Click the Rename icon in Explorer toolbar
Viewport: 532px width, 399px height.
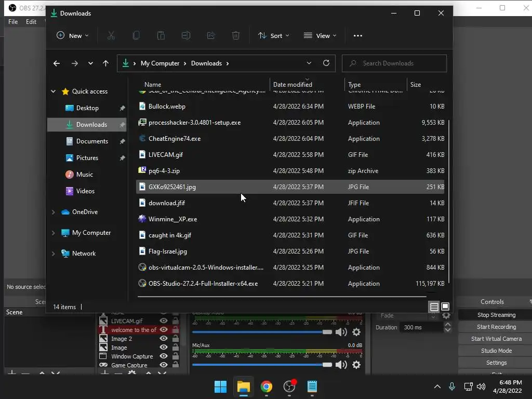point(186,35)
